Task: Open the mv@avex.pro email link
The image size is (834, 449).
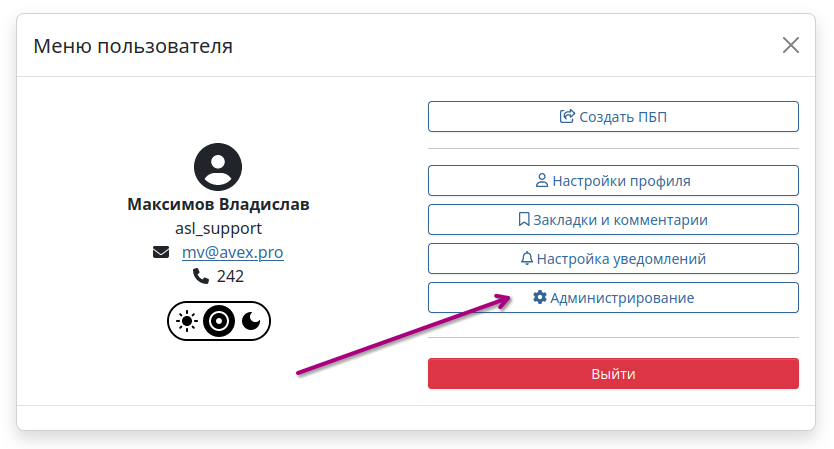Action: tap(232, 252)
